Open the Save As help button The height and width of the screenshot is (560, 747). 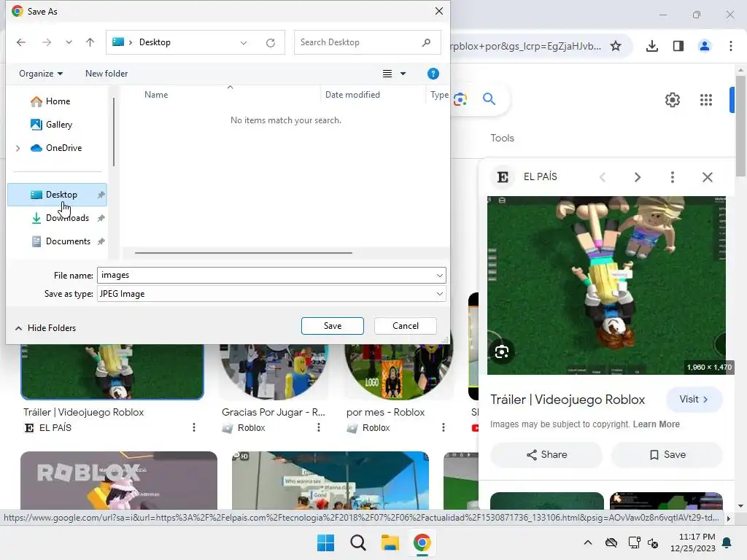[x=433, y=74]
